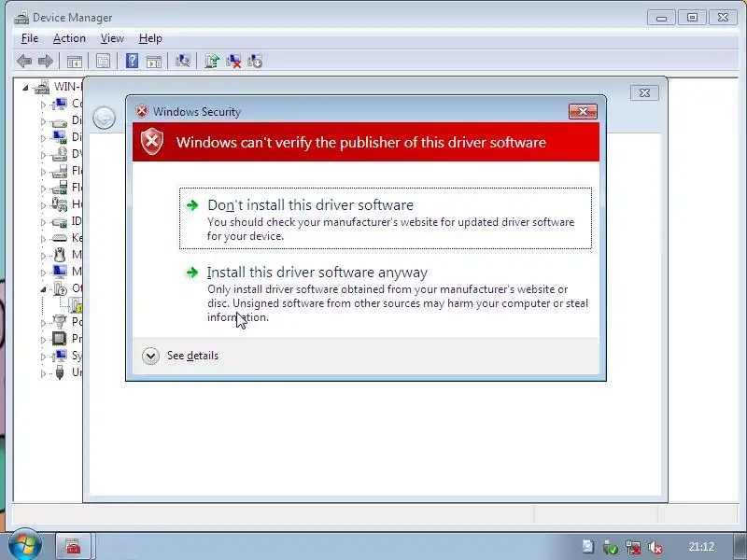
Task: Select the WIN- computer root icon
Action: click(42, 87)
